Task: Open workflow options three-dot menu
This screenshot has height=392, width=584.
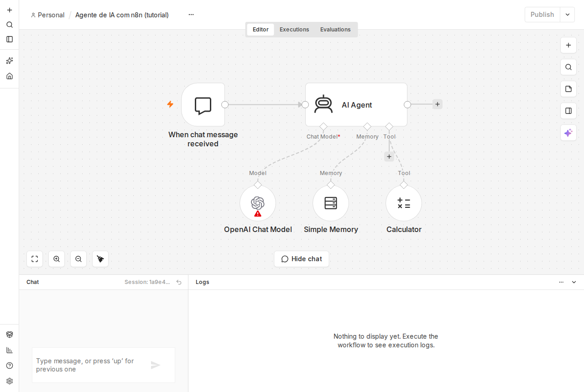Action: [x=191, y=15]
